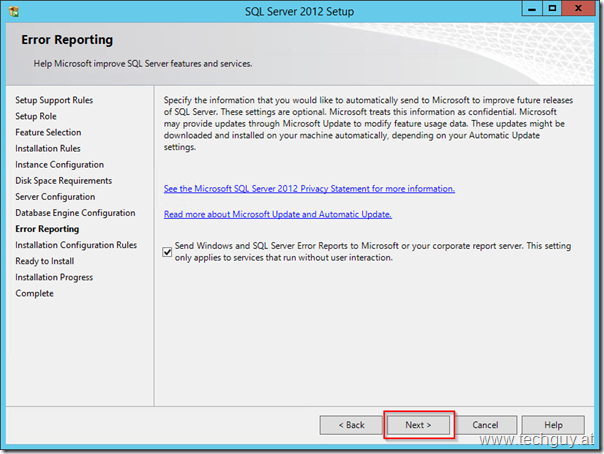Click the Next > button
The width and height of the screenshot is (604, 454).
[418, 425]
